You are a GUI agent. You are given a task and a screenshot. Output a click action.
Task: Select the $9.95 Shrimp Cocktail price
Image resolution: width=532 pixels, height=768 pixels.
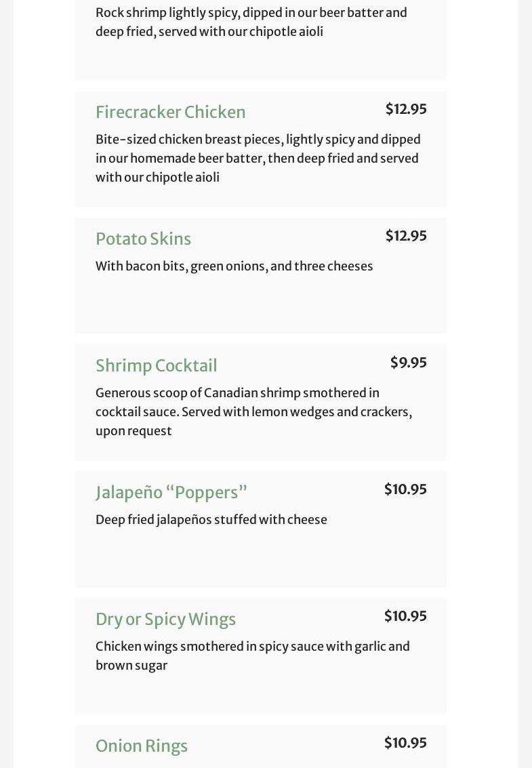click(409, 363)
